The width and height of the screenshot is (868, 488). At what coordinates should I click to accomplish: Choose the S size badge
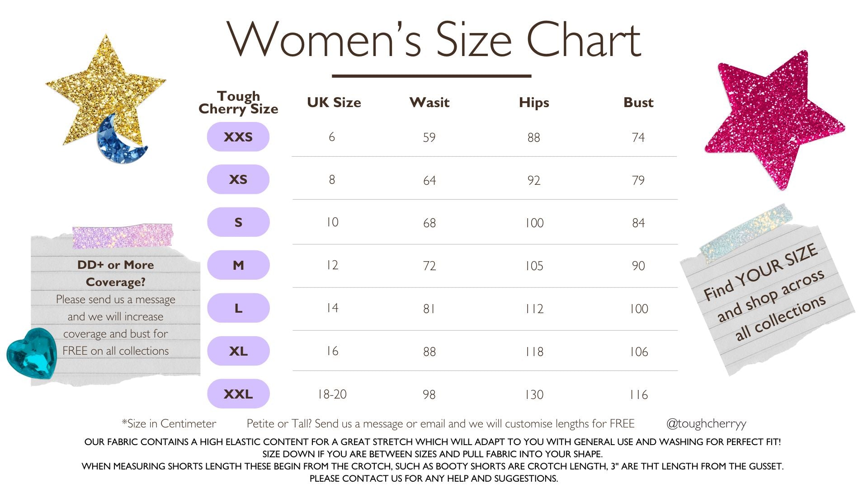[238, 222]
